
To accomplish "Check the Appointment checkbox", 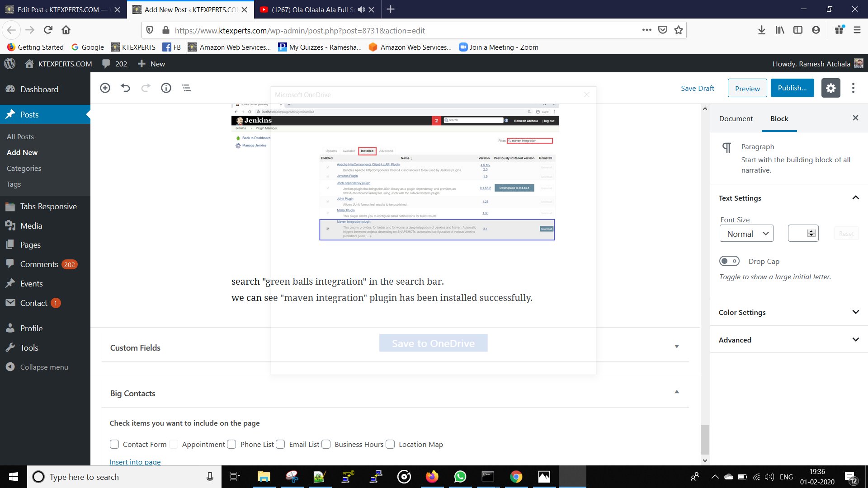I will point(174,444).
